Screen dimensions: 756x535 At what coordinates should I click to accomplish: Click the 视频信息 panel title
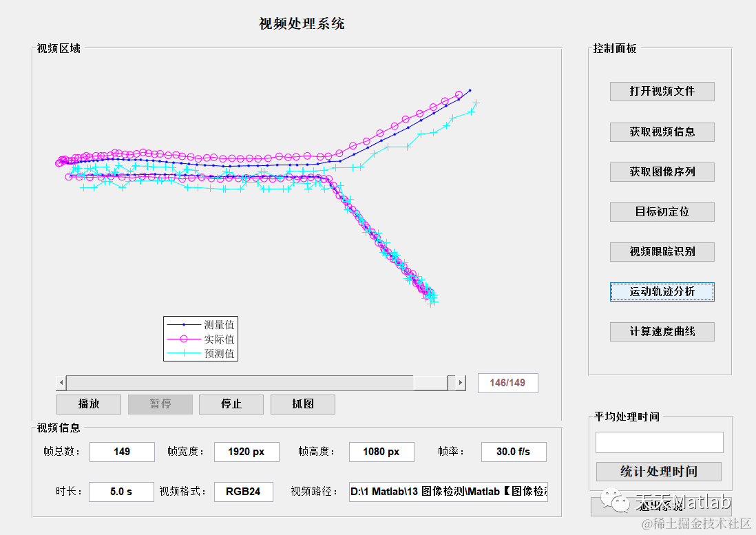(59, 428)
